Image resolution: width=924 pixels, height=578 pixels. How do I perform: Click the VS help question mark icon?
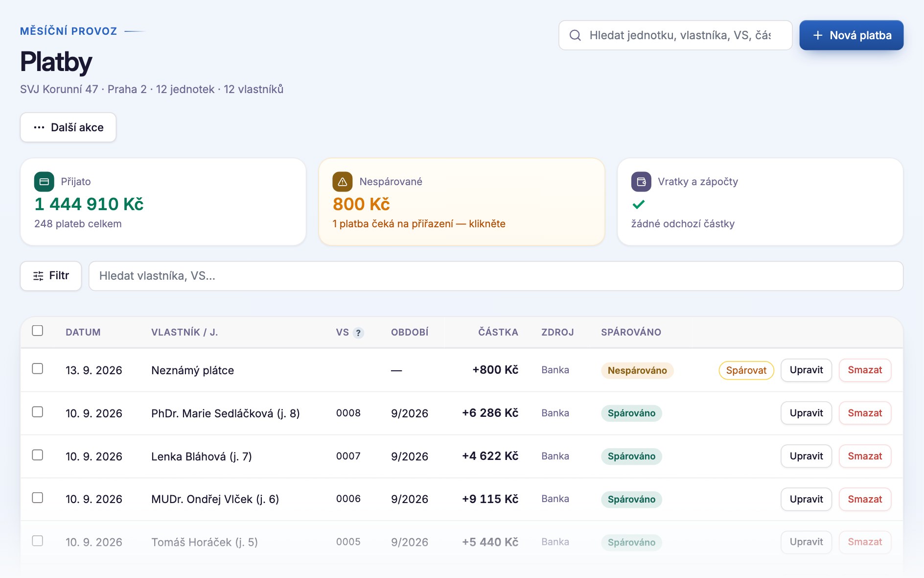click(x=358, y=333)
